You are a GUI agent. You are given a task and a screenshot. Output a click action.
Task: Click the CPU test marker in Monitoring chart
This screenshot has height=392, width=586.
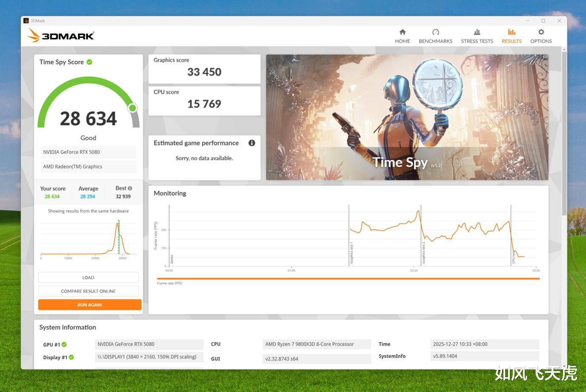click(x=514, y=257)
